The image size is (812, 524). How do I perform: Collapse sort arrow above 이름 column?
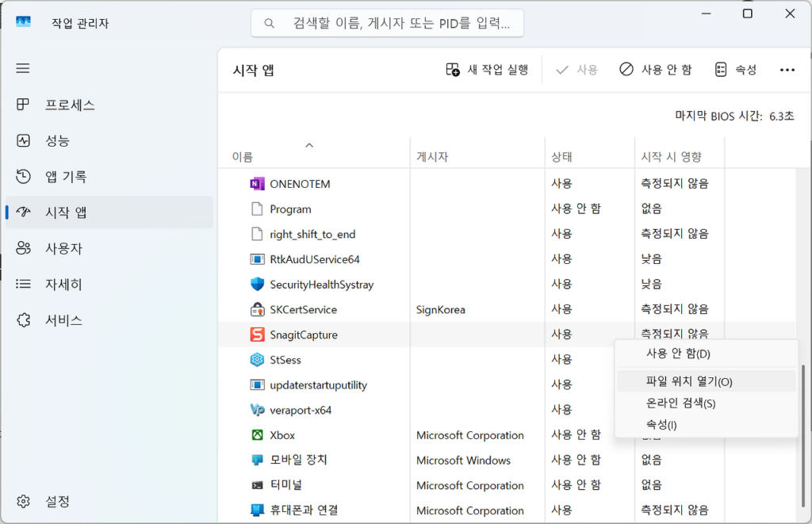[309, 145]
